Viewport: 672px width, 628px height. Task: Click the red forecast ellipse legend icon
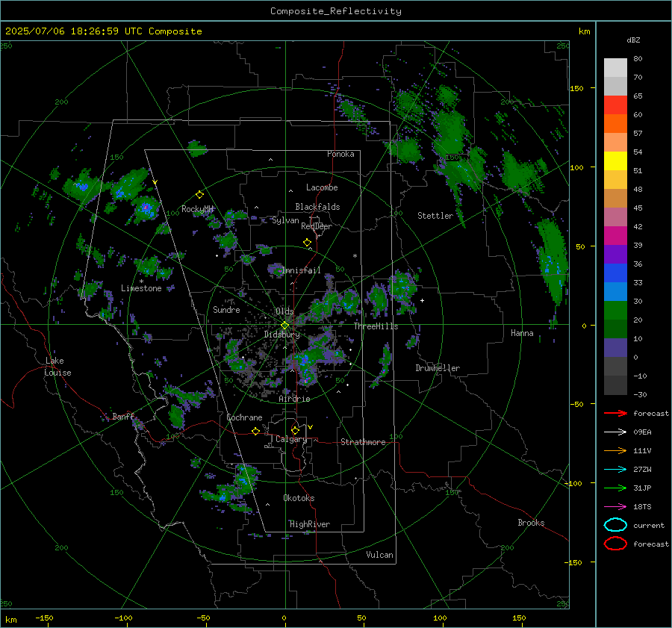pos(615,544)
